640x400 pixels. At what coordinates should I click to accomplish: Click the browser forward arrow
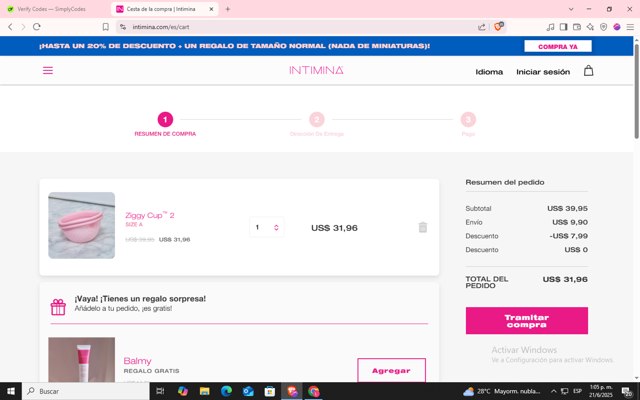pyautogui.click(x=23, y=27)
